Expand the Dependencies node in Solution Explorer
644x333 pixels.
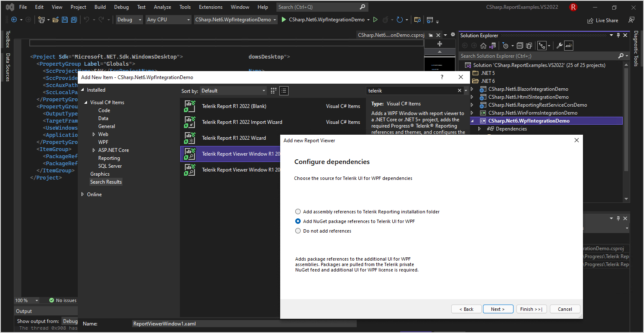(x=480, y=129)
